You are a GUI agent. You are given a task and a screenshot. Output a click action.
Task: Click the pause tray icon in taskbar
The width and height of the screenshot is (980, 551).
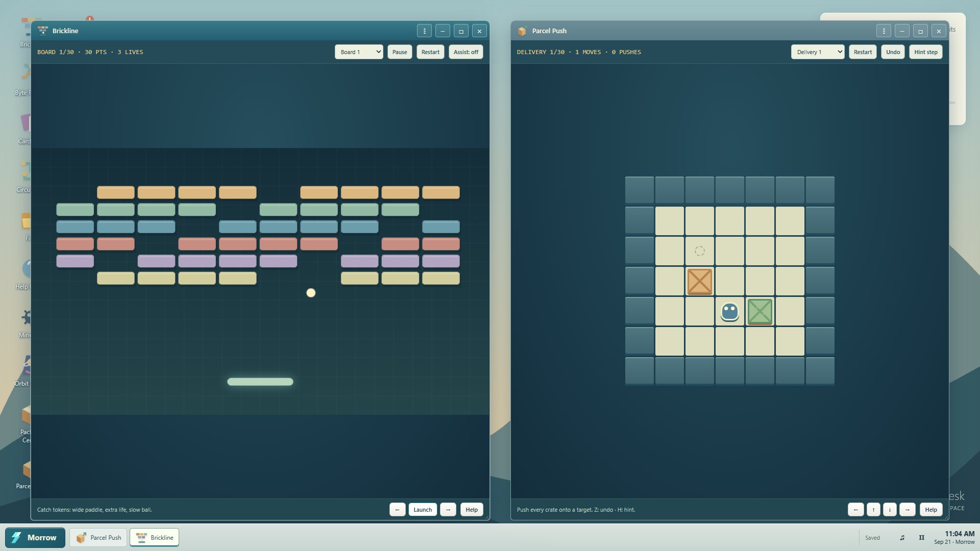(921, 538)
